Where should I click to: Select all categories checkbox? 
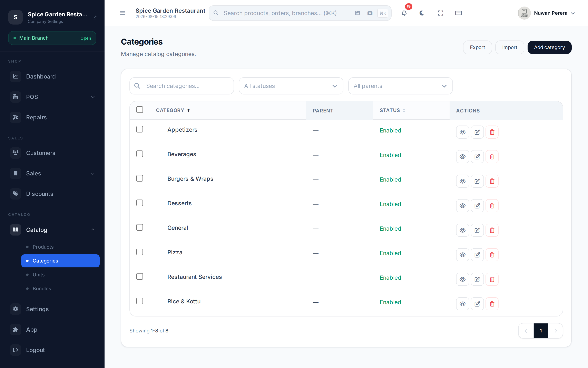140,110
